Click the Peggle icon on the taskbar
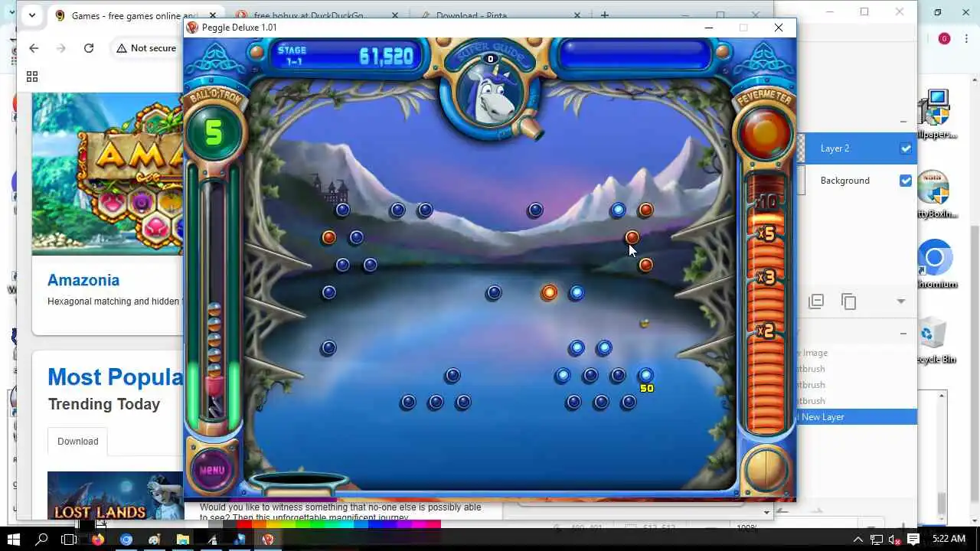Viewport: 980px width, 551px height. click(x=267, y=540)
